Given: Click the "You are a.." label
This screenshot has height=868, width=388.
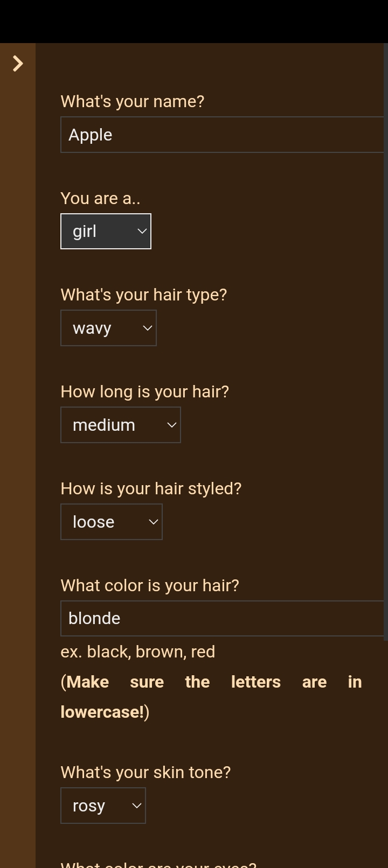Looking at the screenshot, I should coord(100,198).
